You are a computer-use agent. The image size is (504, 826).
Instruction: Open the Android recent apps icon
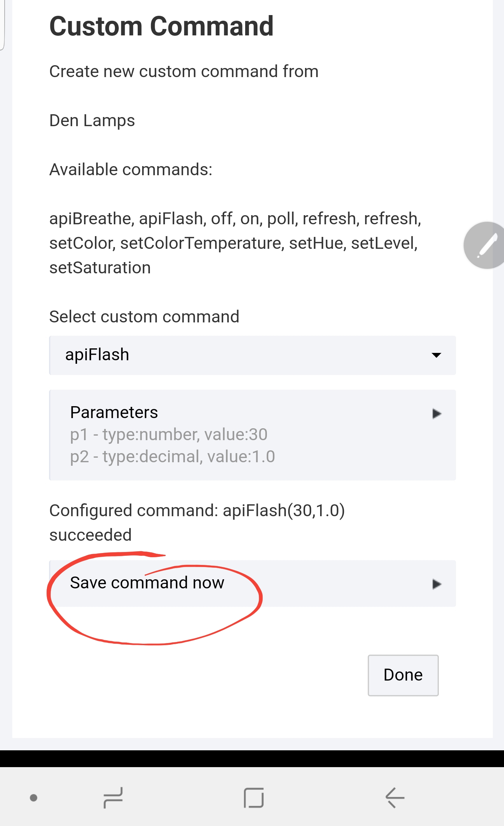[x=113, y=798]
